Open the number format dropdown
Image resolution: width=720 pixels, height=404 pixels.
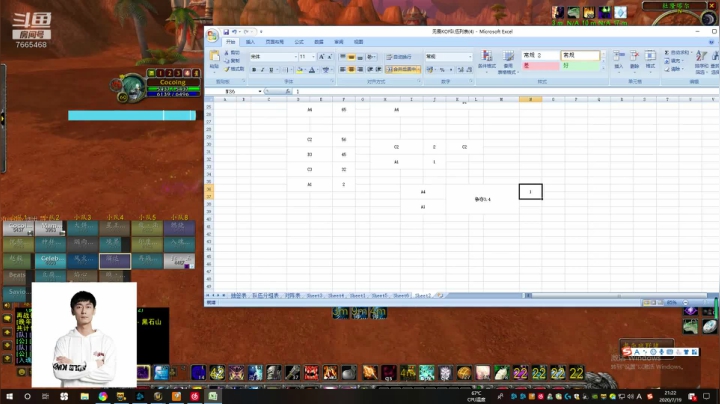[470, 56]
